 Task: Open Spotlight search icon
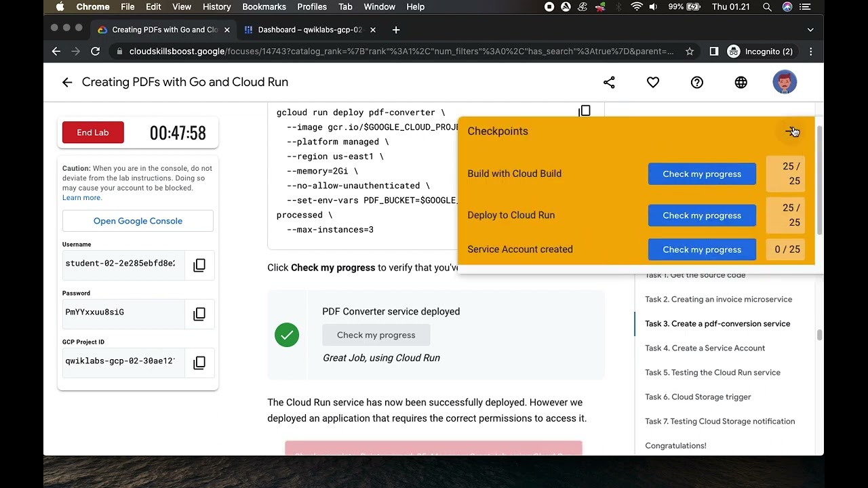point(767,7)
